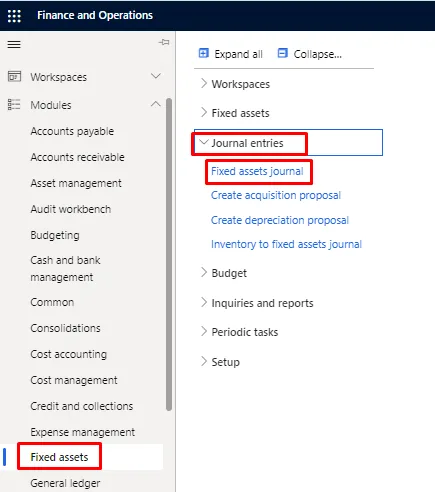Click the Journal entries group label
The image size is (435, 492).
tap(247, 143)
